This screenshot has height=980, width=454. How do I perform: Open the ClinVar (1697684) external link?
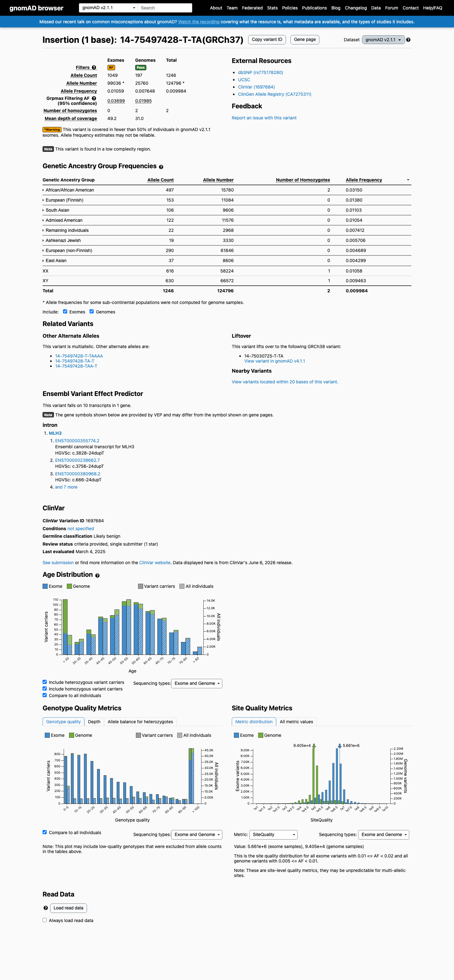256,87
